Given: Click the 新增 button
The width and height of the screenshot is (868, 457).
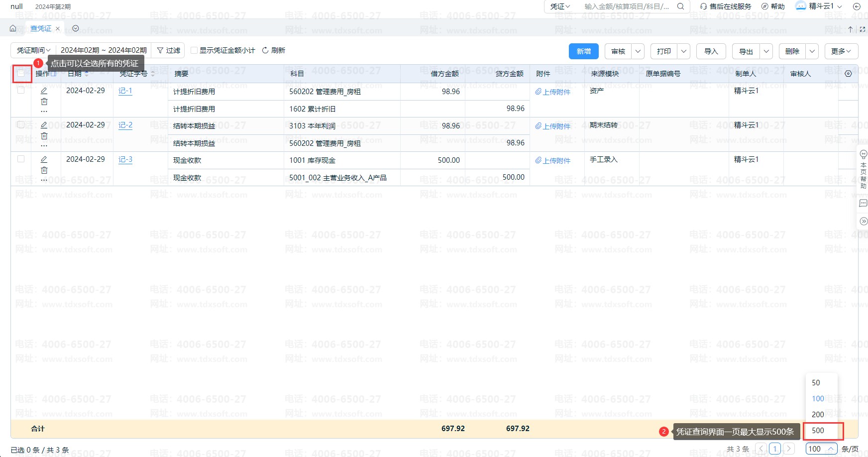Looking at the screenshot, I should pyautogui.click(x=583, y=51).
